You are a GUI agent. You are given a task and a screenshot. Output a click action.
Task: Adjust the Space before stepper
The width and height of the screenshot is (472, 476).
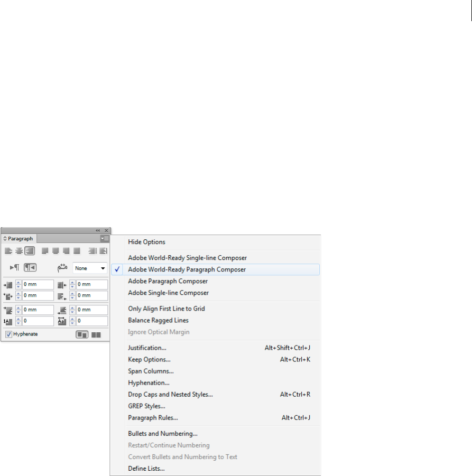tap(18, 310)
